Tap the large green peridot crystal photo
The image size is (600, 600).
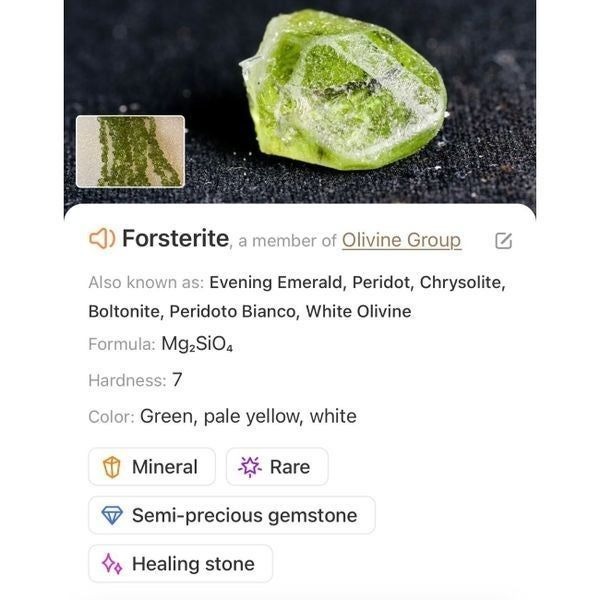click(343, 90)
